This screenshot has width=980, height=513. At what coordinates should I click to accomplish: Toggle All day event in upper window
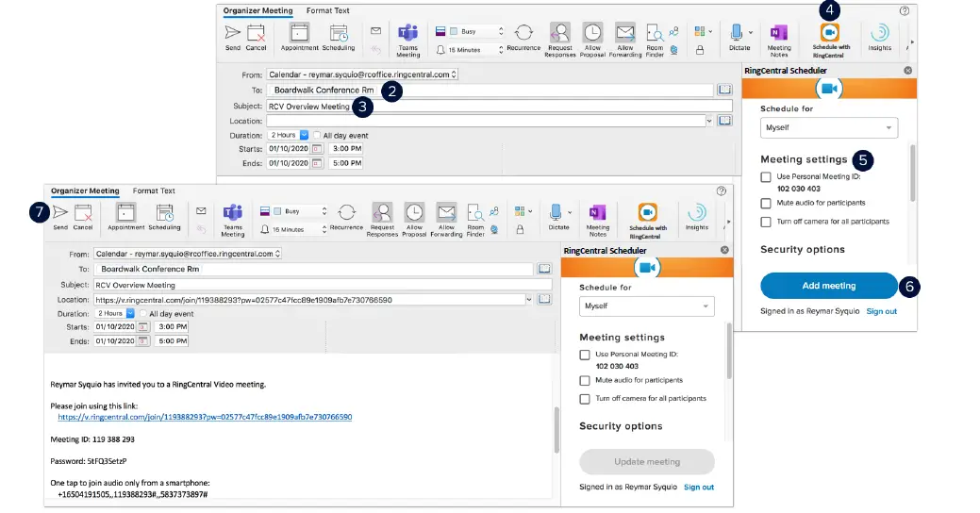(x=318, y=135)
